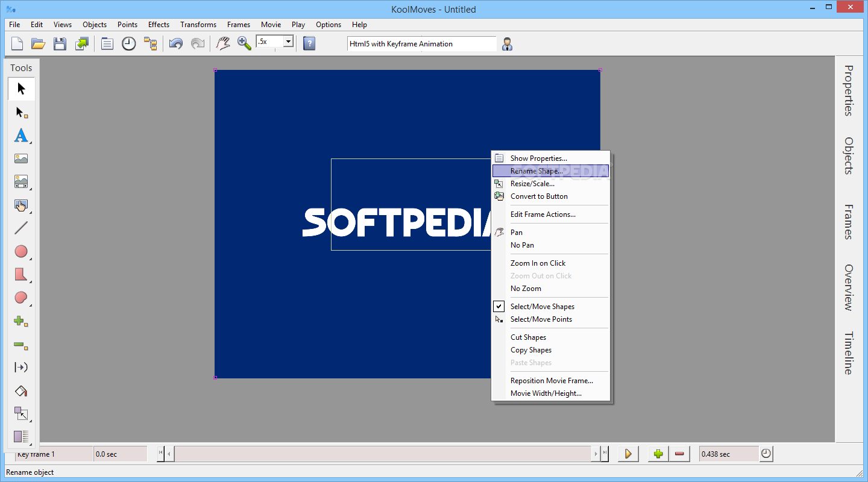Viewport: 868px width, 482px height.
Task: Click the export green arrow icon
Action: [x=81, y=43]
